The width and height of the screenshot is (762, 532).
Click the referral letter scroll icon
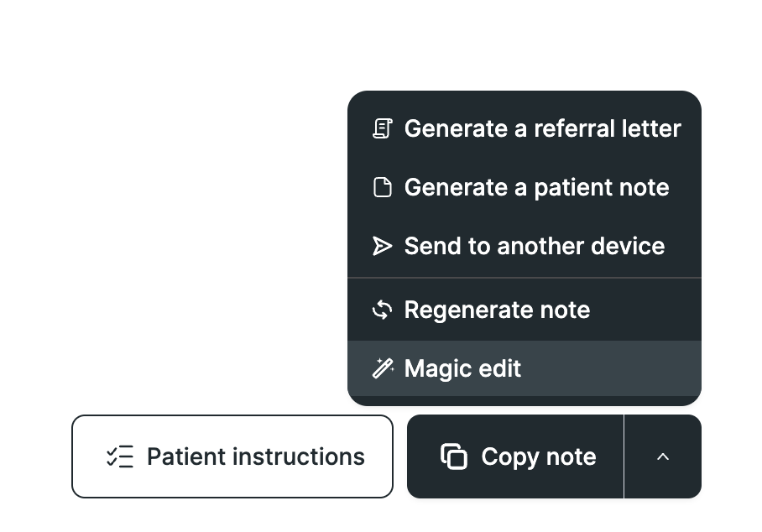click(x=383, y=128)
